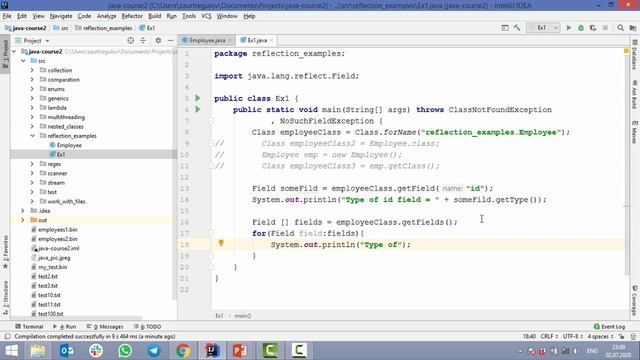This screenshot has height=360, width=640.
Task: Open PowerPoint from the taskbar
Action: [x=240, y=351]
